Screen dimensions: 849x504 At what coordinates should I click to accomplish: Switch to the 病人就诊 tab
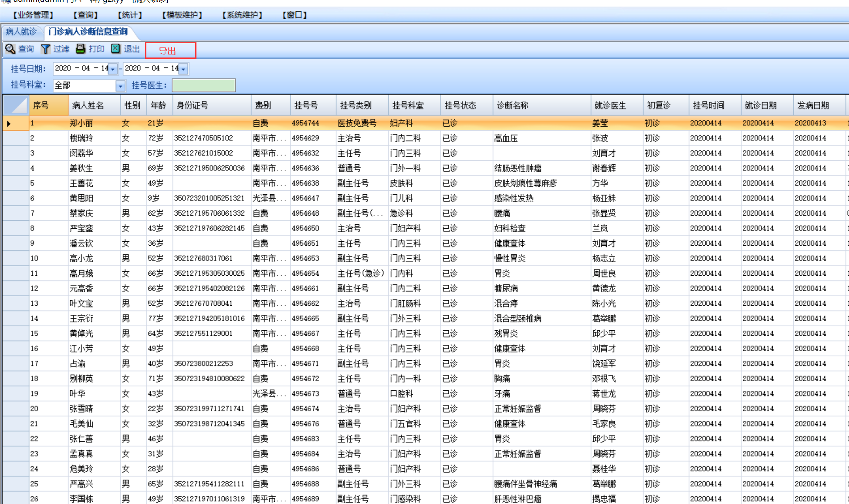tap(21, 31)
